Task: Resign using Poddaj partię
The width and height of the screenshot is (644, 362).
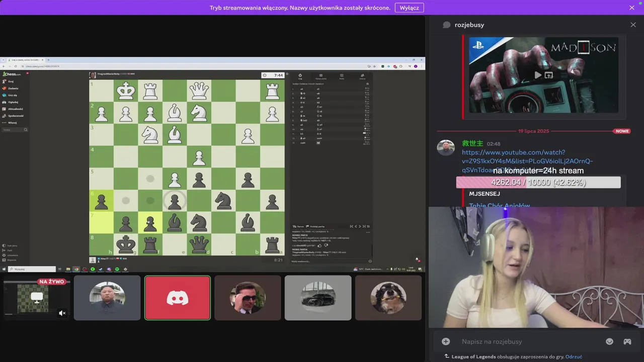Action: (x=315, y=226)
